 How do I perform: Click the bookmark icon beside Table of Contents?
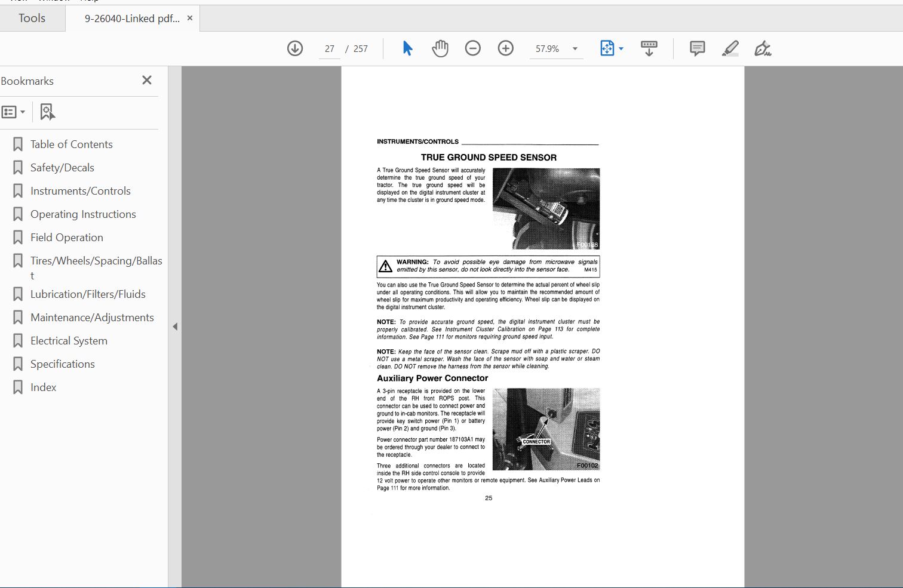(18, 144)
